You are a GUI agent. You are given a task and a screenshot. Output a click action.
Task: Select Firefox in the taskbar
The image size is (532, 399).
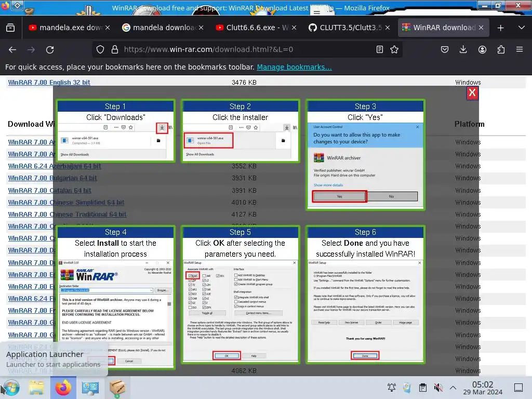tap(63, 388)
